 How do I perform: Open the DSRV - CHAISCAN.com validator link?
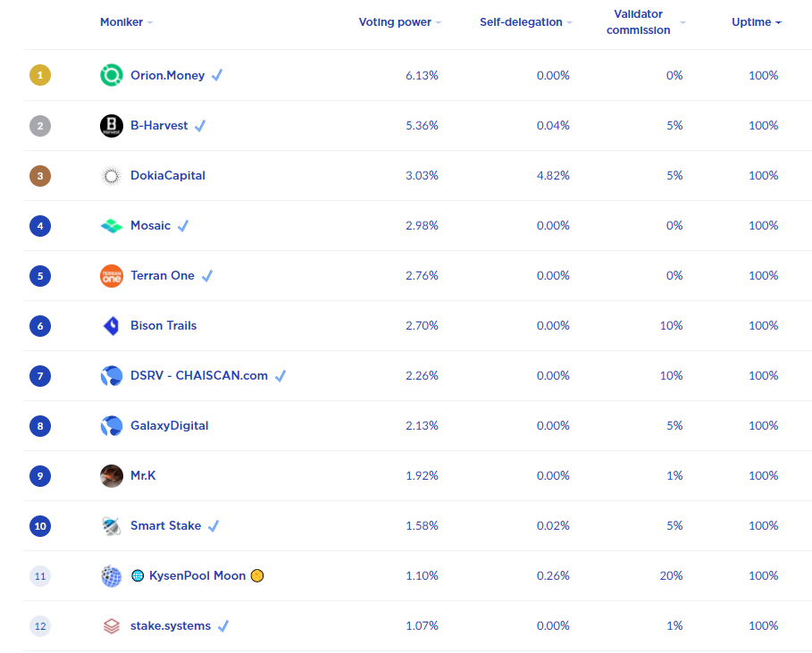tap(199, 376)
